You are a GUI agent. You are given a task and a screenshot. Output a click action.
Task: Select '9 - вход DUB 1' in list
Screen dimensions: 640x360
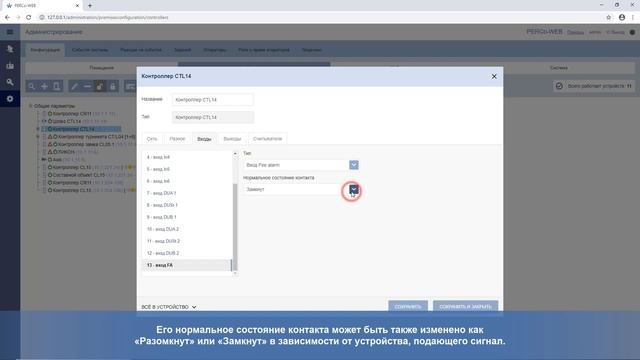187,217
